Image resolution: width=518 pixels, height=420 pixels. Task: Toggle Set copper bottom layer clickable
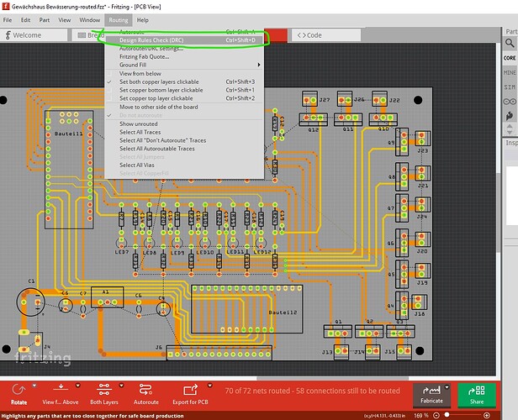(x=184, y=90)
